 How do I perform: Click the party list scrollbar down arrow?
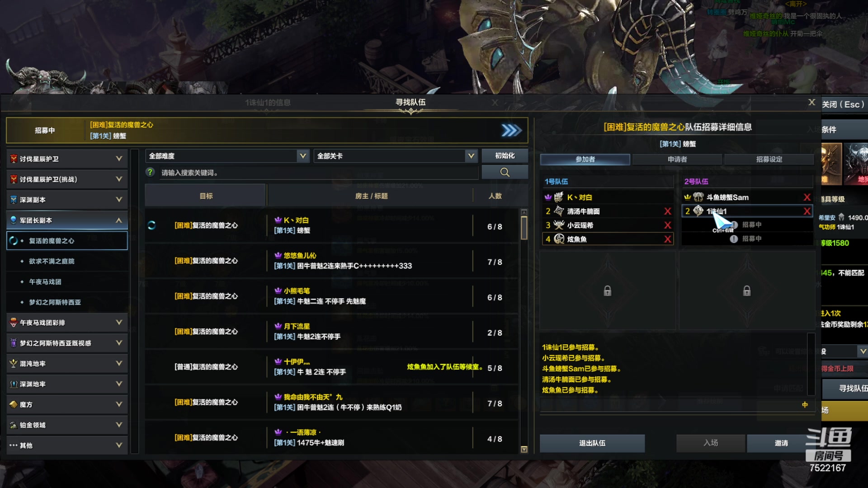[x=524, y=449]
